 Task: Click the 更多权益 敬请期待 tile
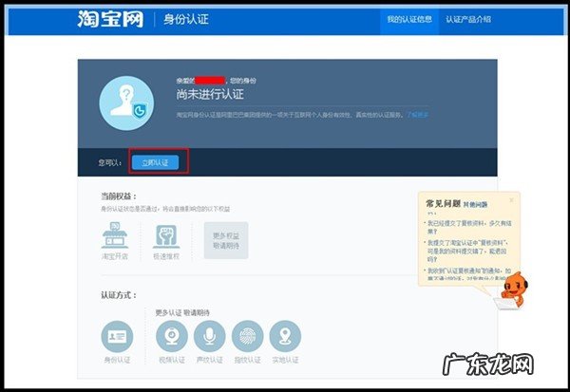tap(226, 240)
